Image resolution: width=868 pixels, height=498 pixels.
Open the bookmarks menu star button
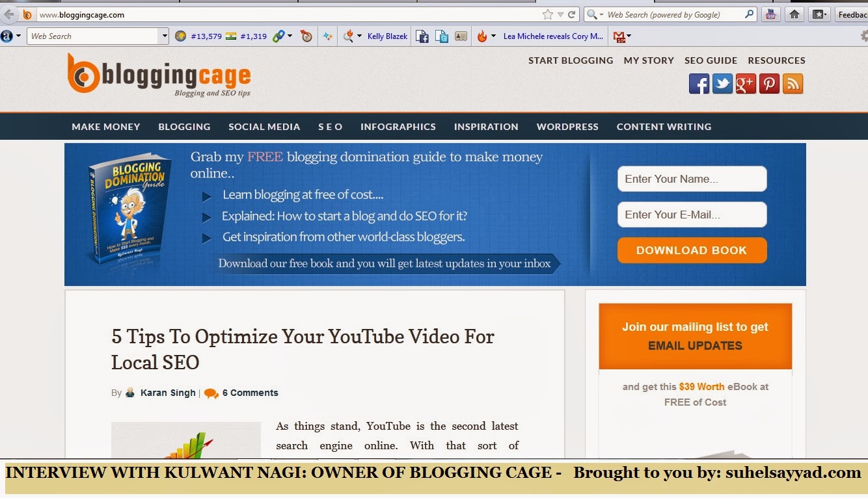click(819, 14)
